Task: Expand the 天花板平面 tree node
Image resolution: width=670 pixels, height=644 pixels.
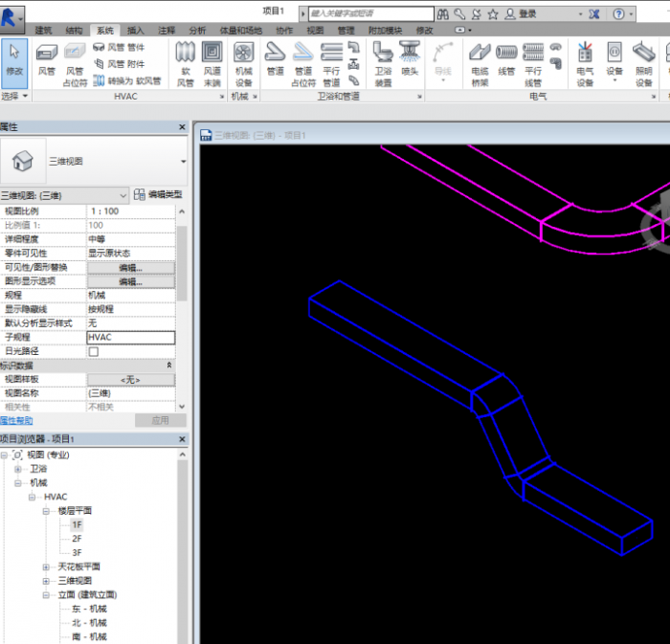Action: tap(47, 567)
